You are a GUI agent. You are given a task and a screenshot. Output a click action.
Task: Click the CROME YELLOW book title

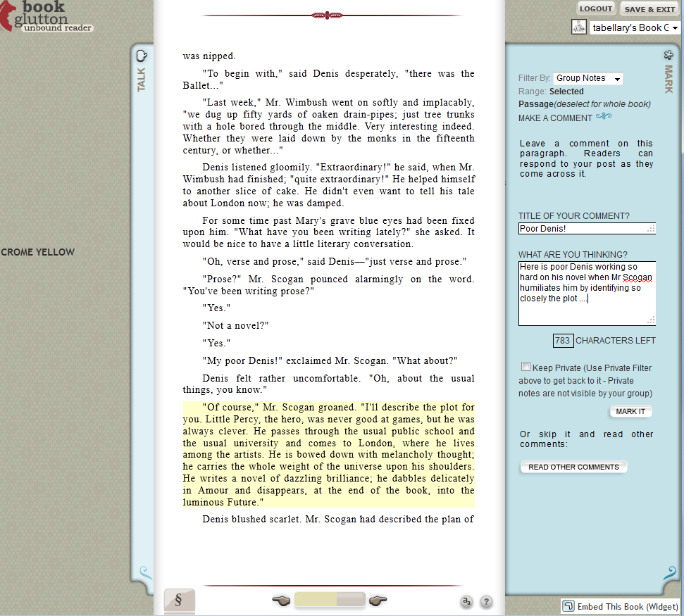(37, 252)
